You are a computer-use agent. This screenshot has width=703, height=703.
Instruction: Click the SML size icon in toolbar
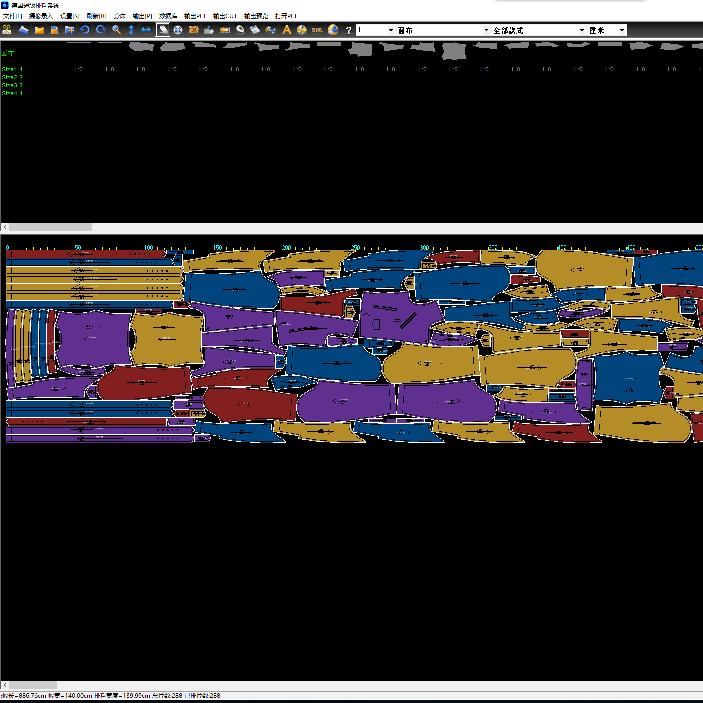(317, 30)
